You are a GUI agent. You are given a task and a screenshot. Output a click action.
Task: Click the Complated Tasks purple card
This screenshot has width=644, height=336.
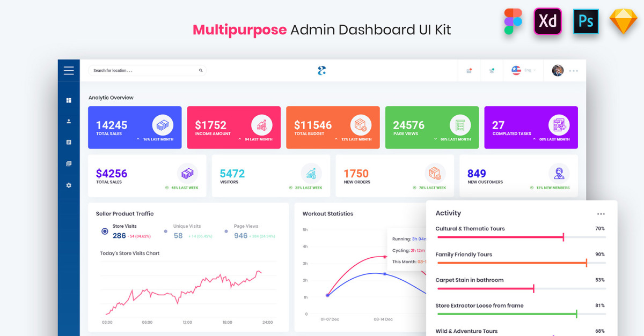(x=531, y=128)
